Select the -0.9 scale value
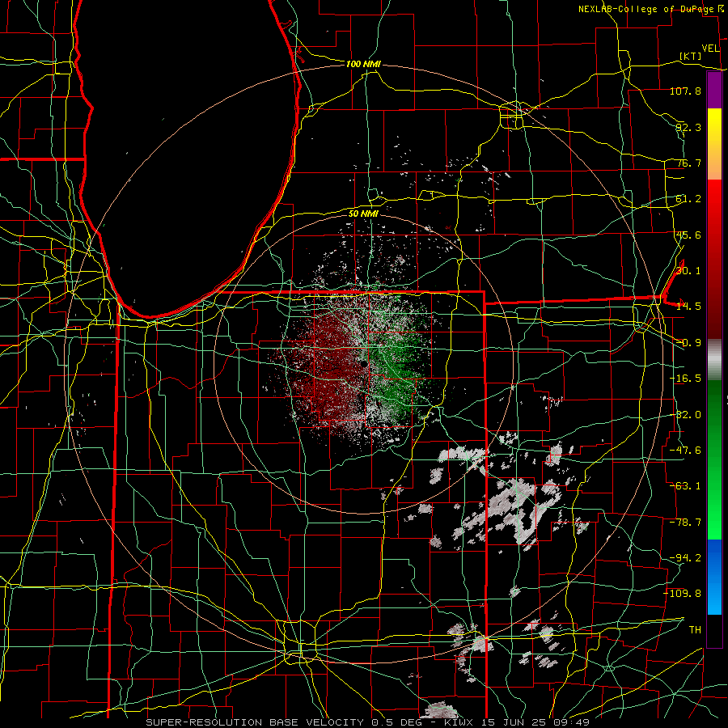This screenshot has width=728, height=728. tap(688, 342)
